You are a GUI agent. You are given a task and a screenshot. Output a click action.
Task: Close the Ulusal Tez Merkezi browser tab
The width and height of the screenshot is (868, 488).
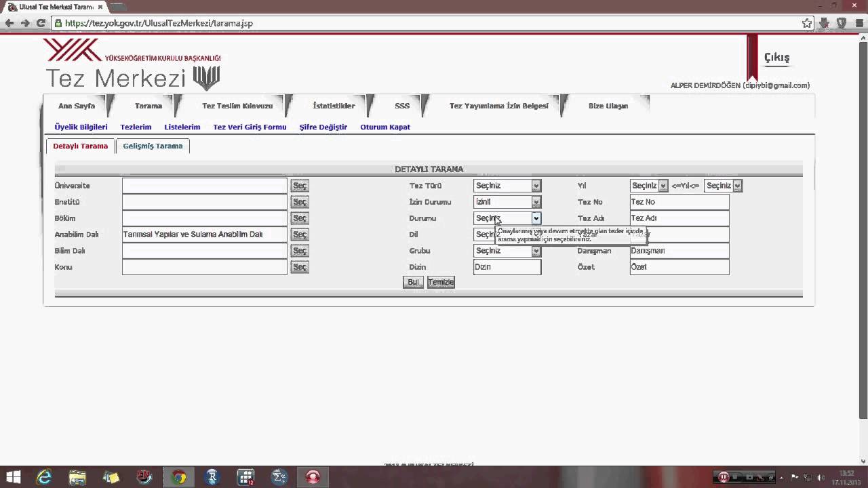[x=100, y=7]
